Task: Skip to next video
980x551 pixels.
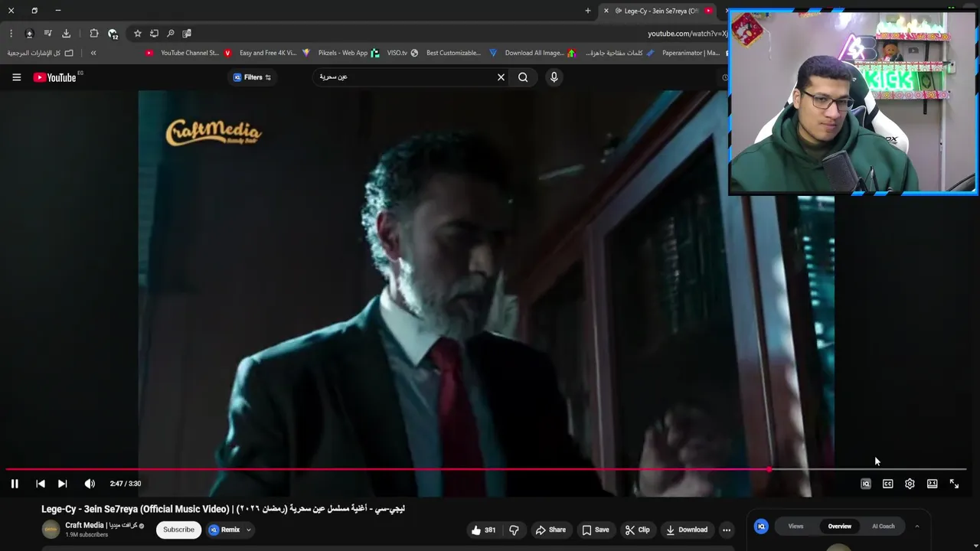Action: pos(63,484)
